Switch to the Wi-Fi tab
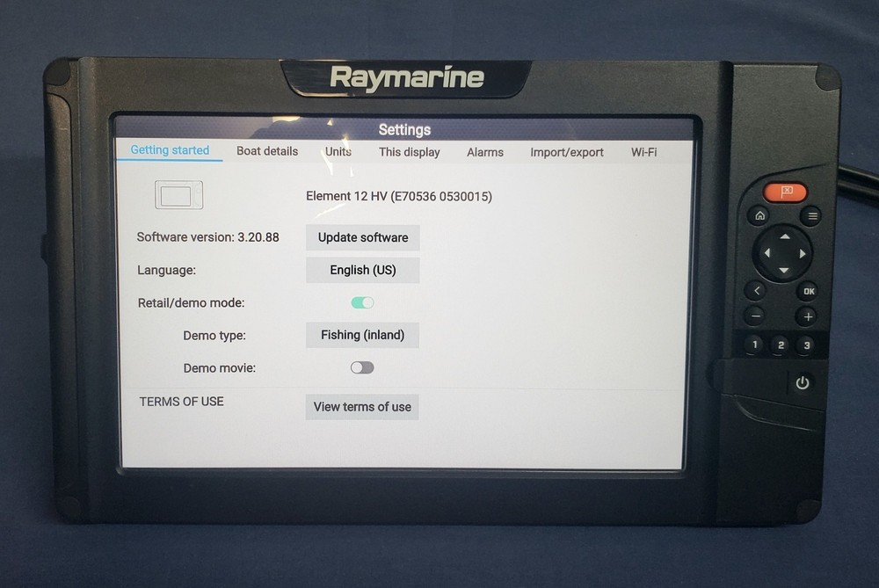The image size is (879, 588). click(643, 152)
